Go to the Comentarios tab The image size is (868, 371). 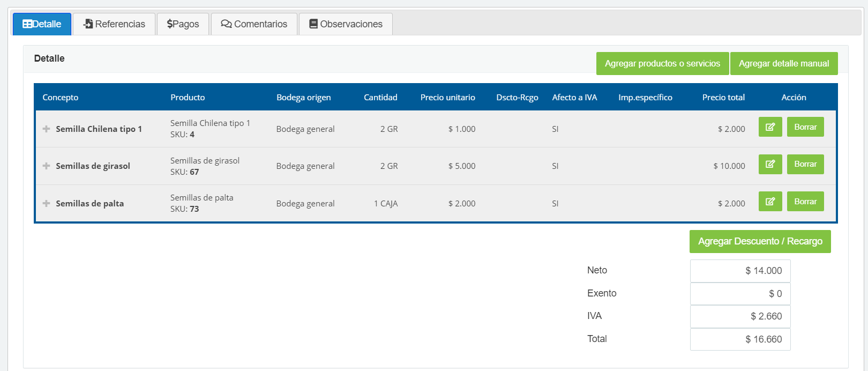pos(254,24)
